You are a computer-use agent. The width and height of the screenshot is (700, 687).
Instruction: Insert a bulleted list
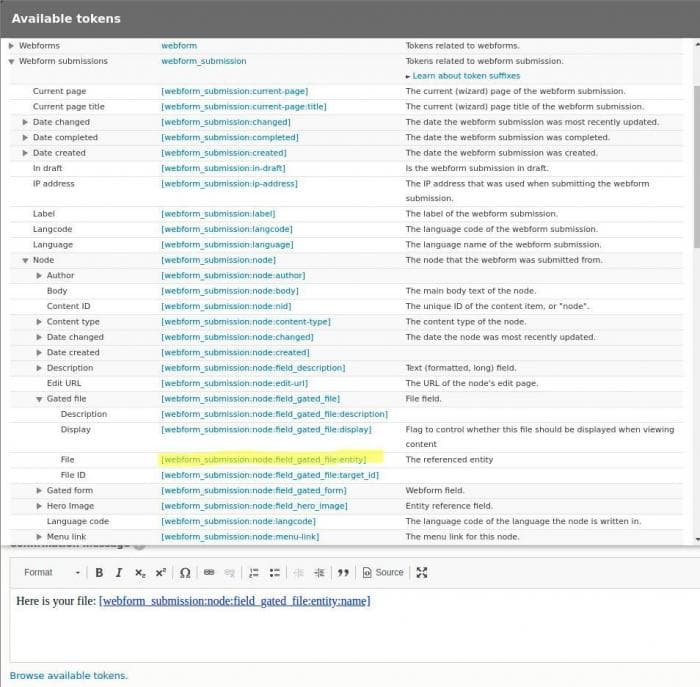coord(275,572)
